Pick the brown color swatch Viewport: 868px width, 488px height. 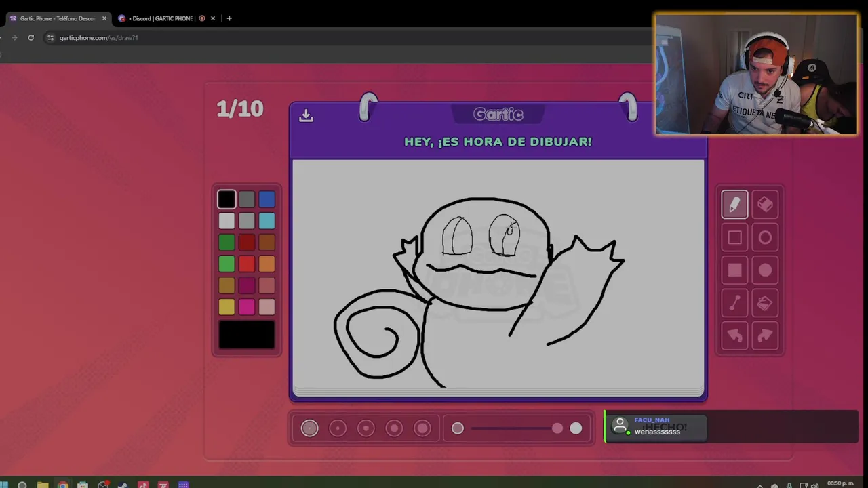(x=267, y=243)
